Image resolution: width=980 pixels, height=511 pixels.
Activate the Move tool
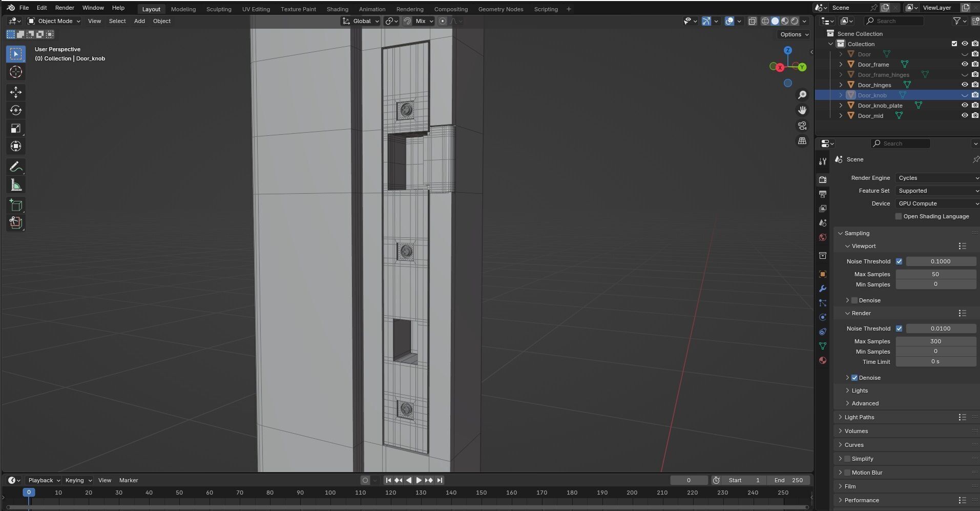click(16, 92)
